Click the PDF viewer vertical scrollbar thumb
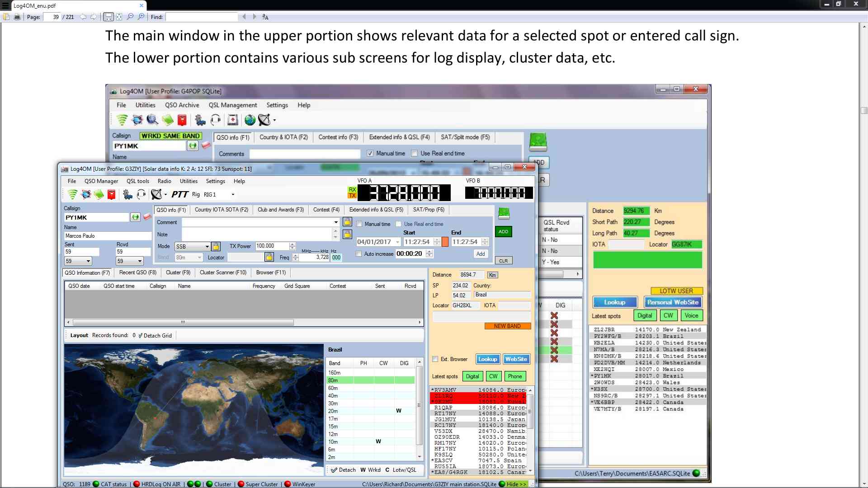The image size is (868, 488). 864,111
